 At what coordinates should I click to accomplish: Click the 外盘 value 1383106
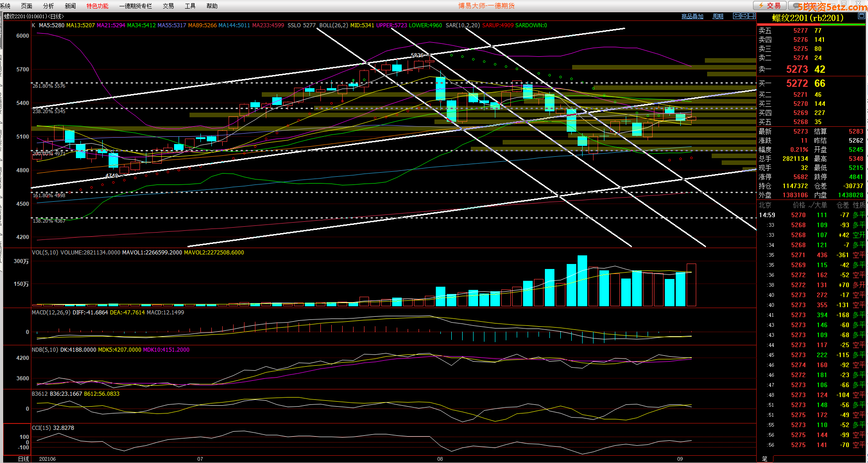(x=795, y=195)
